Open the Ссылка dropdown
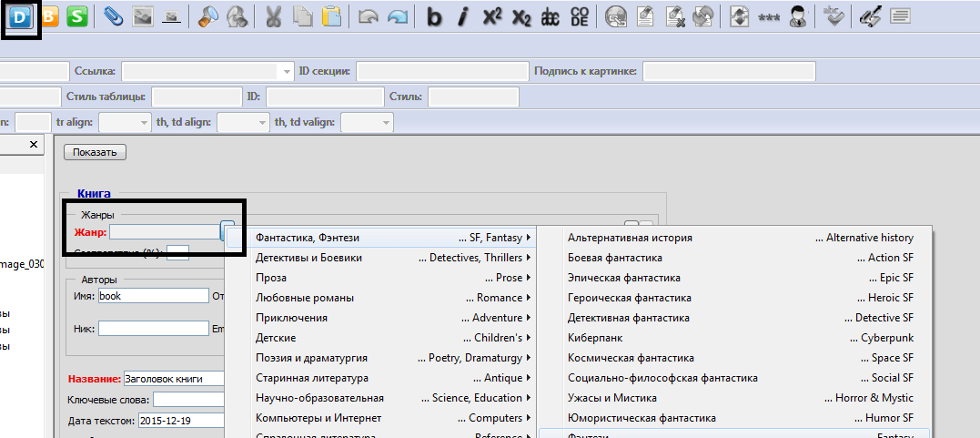The image size is (980, 438). pyautogui.click(x=283, y=71)
